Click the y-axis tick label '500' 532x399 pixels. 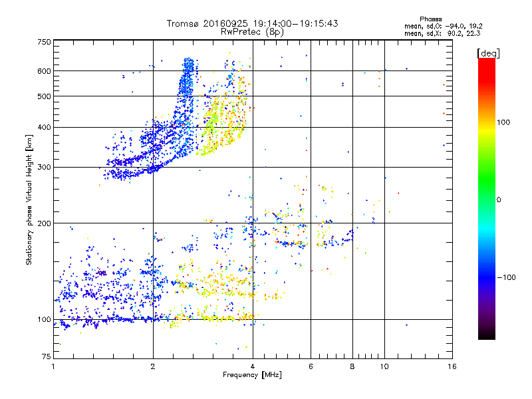pyautogui.click(x=44, y=96)
